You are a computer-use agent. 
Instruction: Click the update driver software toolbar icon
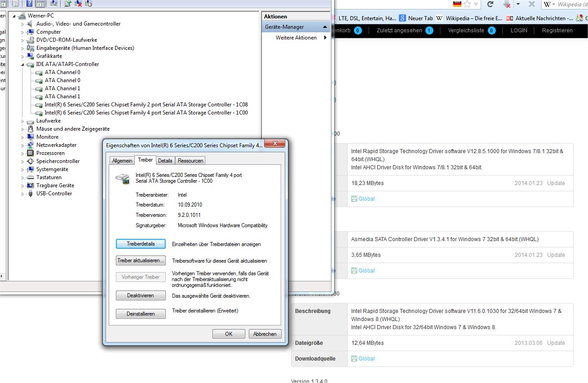(68, 4)
